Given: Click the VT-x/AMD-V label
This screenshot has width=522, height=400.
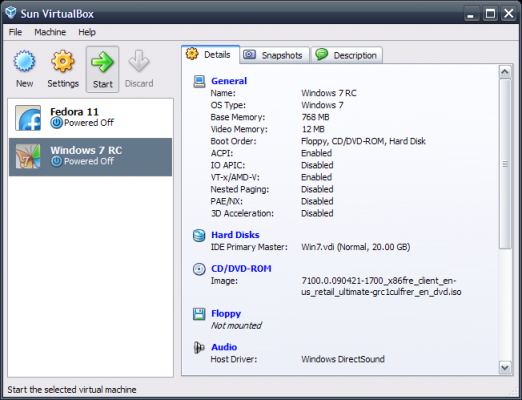Looking at the screenshot, I should 235,177.
